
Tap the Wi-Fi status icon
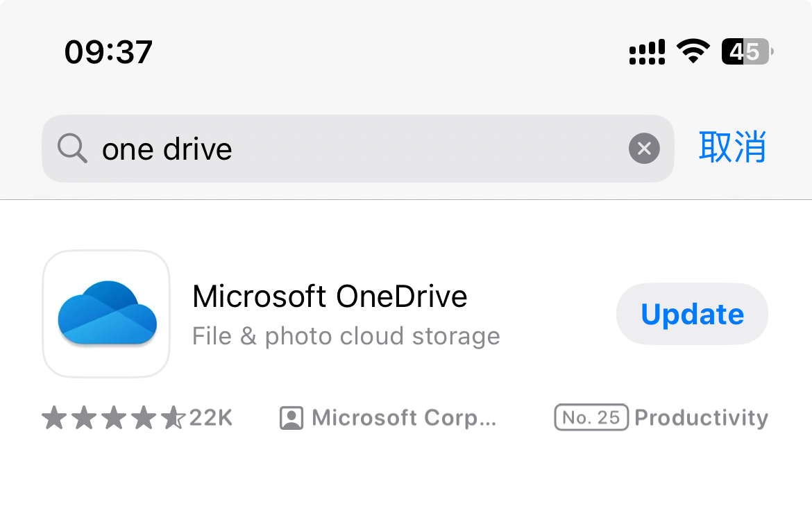(x=693, y=51)
